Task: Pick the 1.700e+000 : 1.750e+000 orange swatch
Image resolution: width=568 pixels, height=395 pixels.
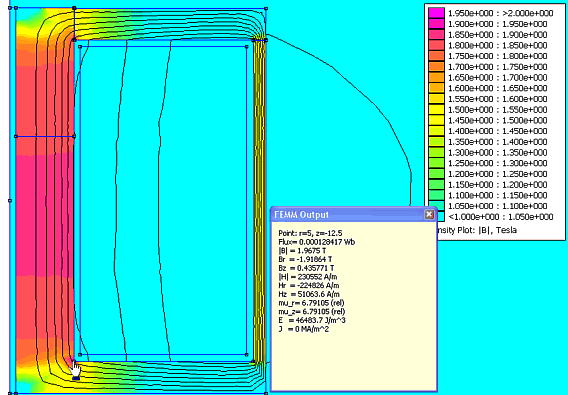Action: coord(436,67)
